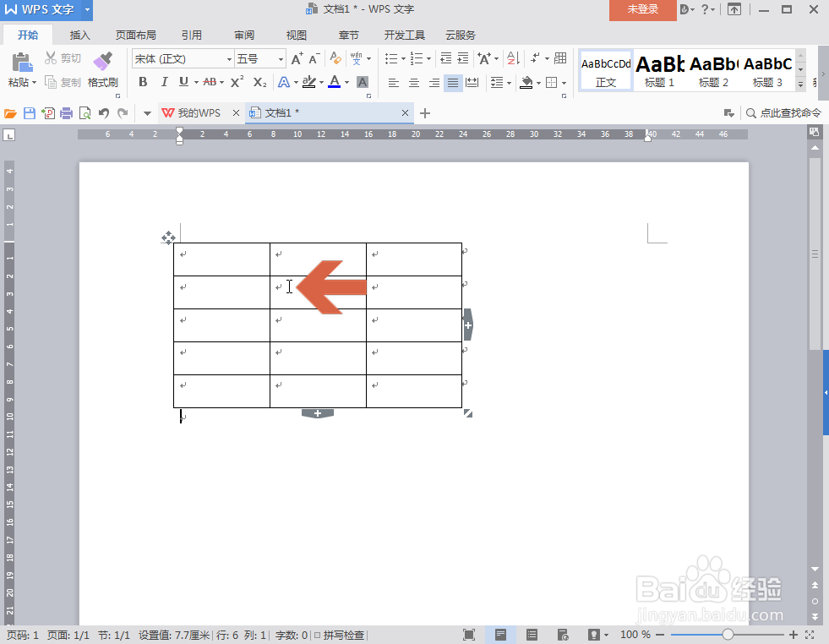Open the font color dropdown arrow

[x=346, y=83]
